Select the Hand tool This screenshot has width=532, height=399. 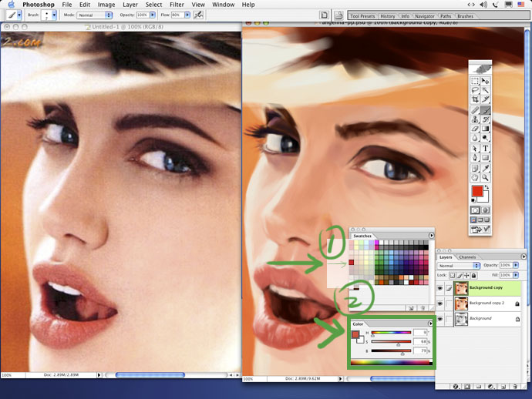click(x=475, y=178)
